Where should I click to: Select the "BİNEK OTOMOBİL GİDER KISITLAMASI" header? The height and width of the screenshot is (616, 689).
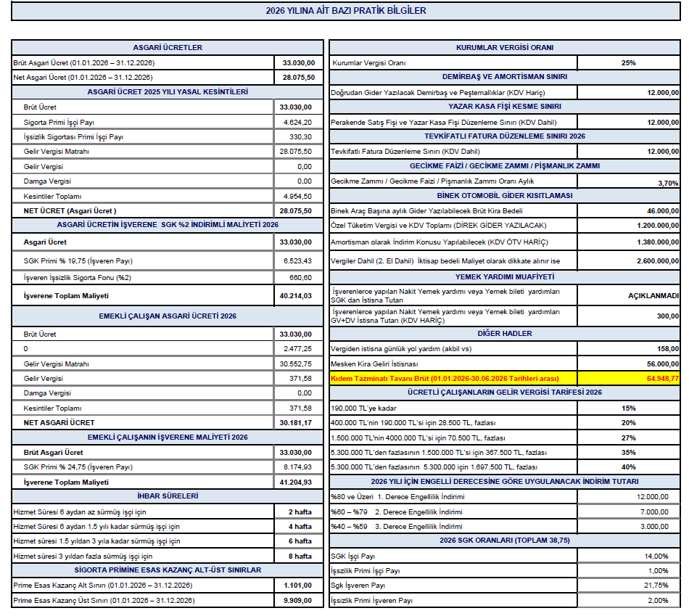pyautogui.click(x=505, y=196)
